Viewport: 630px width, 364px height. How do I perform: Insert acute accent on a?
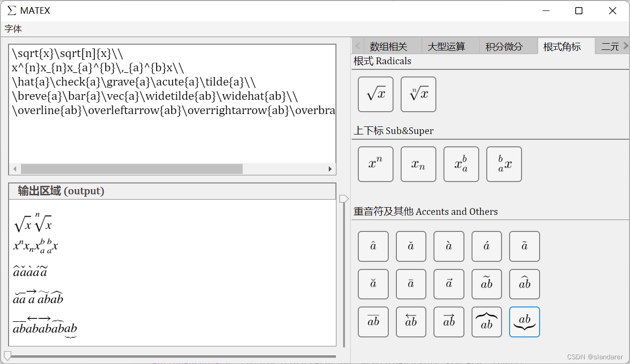[x=487, y=246]
